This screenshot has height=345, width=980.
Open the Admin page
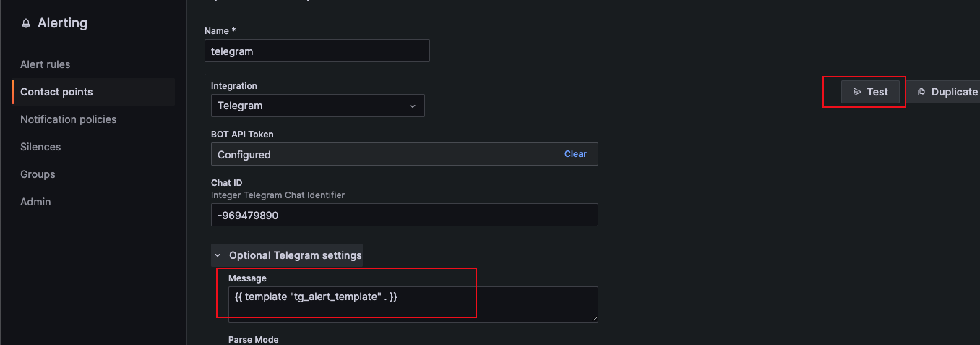click(x=35, y=202)
